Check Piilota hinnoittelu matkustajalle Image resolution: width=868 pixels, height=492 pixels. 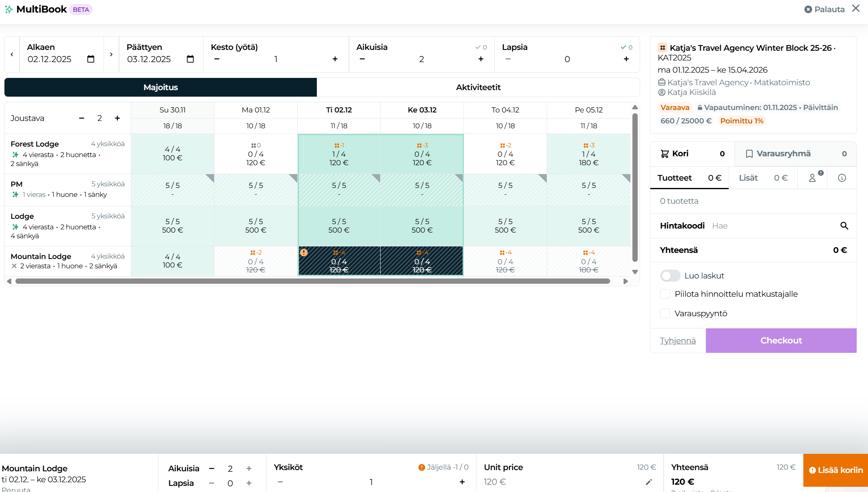[665, 294]
